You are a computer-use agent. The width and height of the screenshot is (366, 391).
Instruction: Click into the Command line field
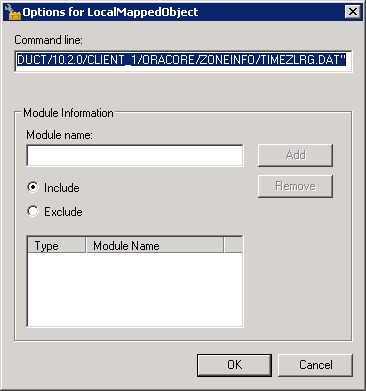click(x=183, y=61)
